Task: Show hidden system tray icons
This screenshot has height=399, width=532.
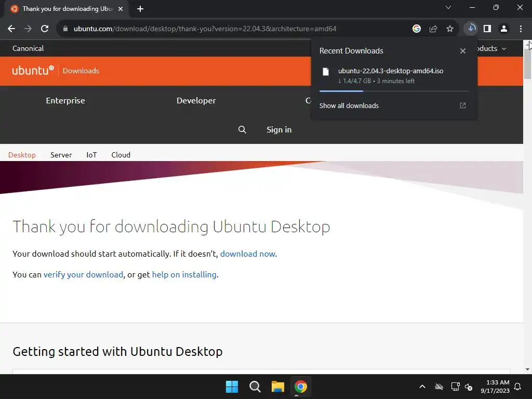Action: pos(422,387)
